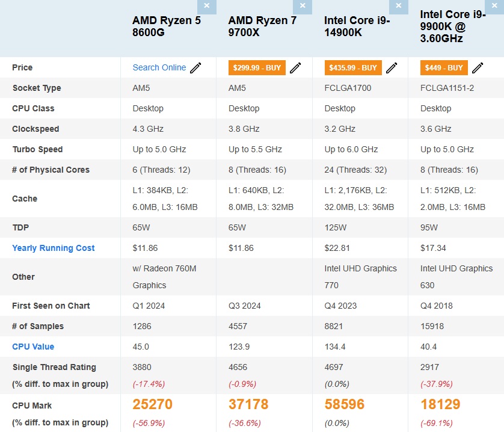Select Intel Core i9-14900K heading
Image resolution: width=504 pixels, height=432 pixels.
pyautogui.click(x=357, y=26)
